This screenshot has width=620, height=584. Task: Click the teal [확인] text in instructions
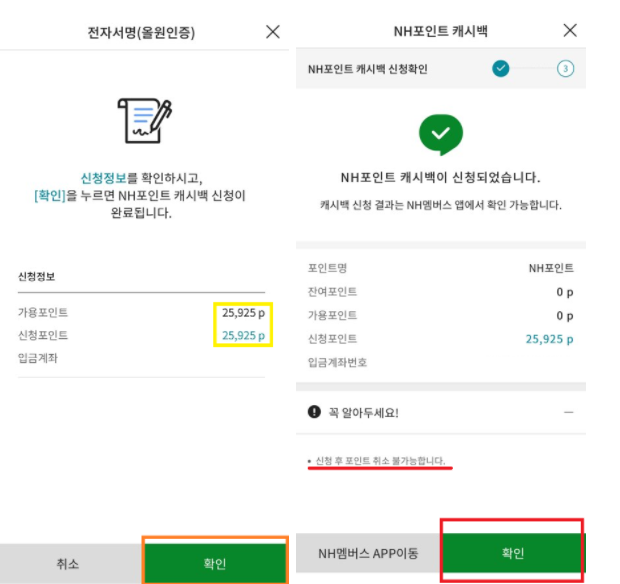pos(50,195)
